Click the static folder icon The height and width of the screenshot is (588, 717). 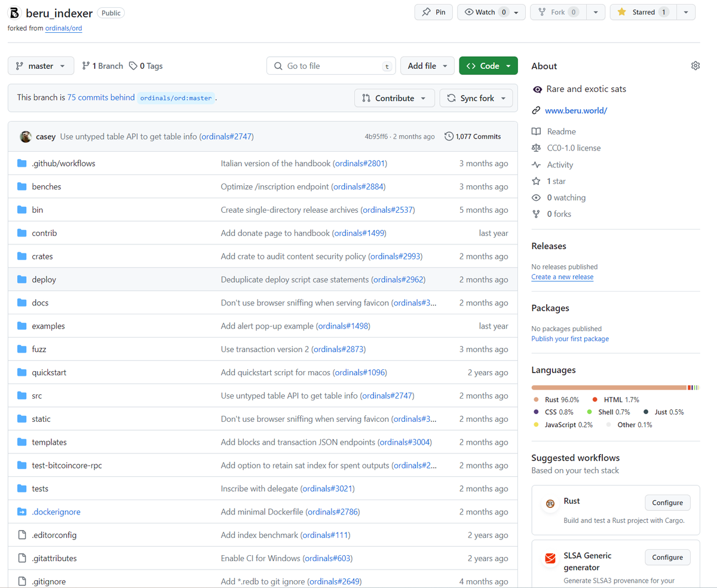(22, 419)
